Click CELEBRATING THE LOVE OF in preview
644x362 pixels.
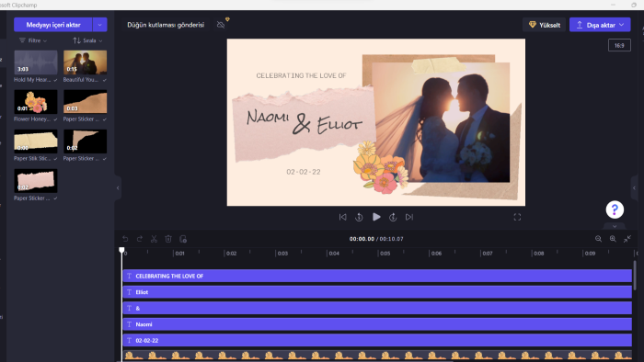tap(301, 75)
